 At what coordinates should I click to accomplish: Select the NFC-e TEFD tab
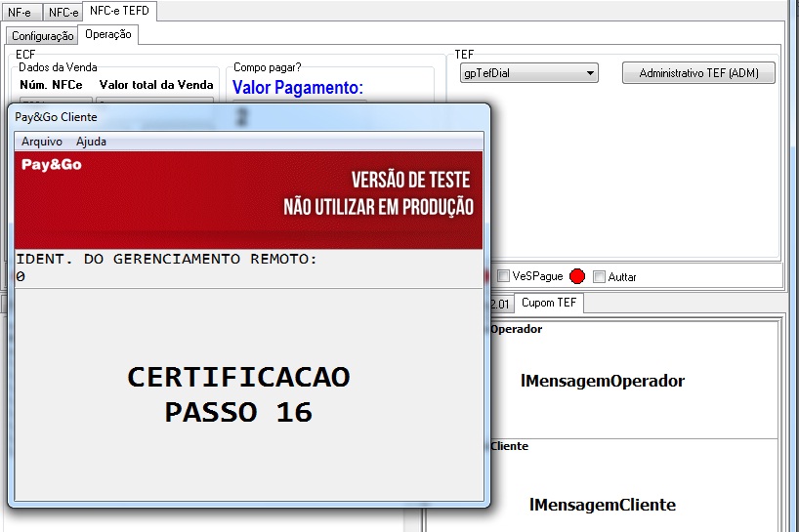coord(119,11)
